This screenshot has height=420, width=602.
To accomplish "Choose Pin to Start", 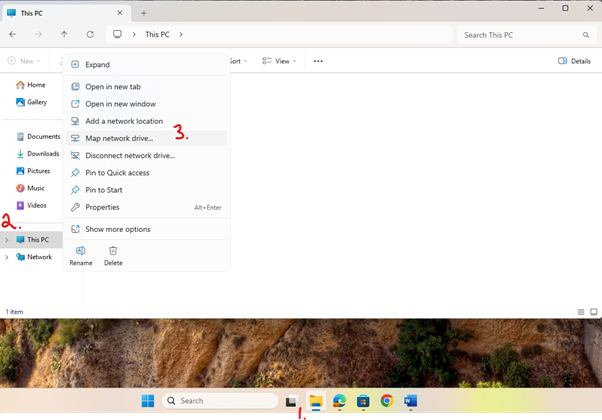I will [x=146, y=190].
